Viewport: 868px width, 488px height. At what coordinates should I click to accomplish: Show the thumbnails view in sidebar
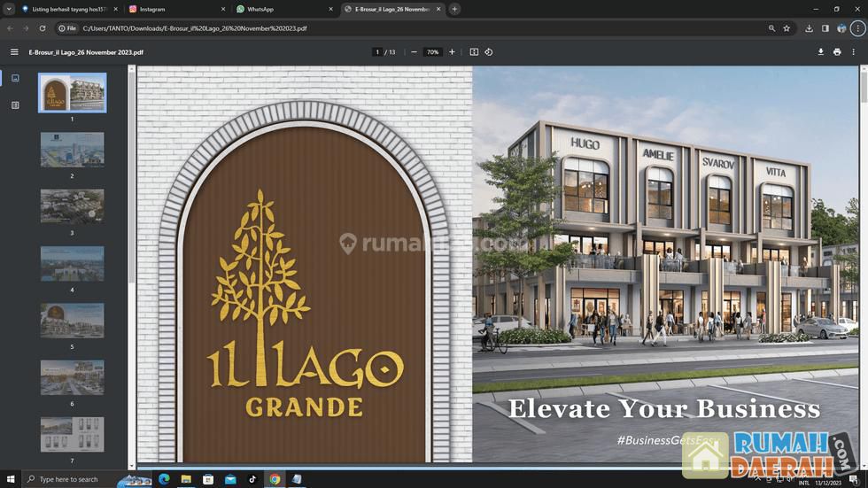coord(15,79)
